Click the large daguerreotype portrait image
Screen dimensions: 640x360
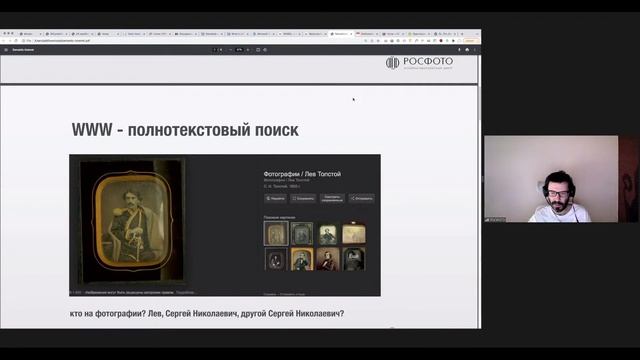click(132, 222)
